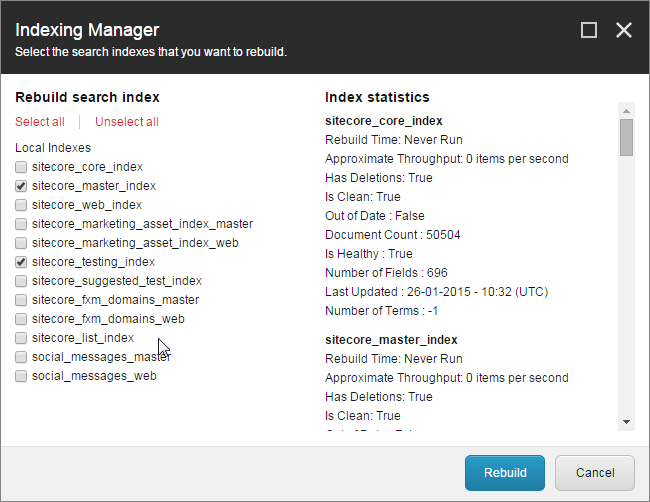This screenshot has height=502, width=650.
Task: Uncheck the sitecore_master_index checkbox
Action: pyautogui.click(x=21, y=186)
